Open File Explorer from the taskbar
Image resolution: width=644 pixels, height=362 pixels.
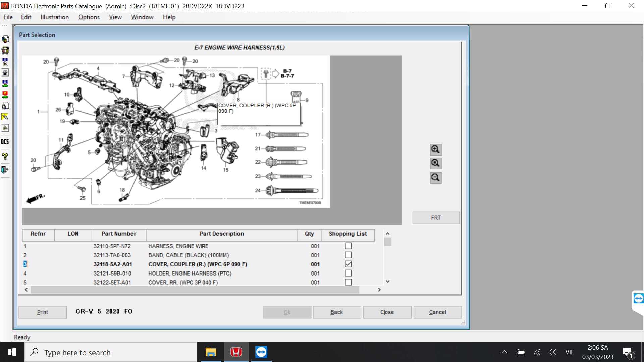pos(211,352)
